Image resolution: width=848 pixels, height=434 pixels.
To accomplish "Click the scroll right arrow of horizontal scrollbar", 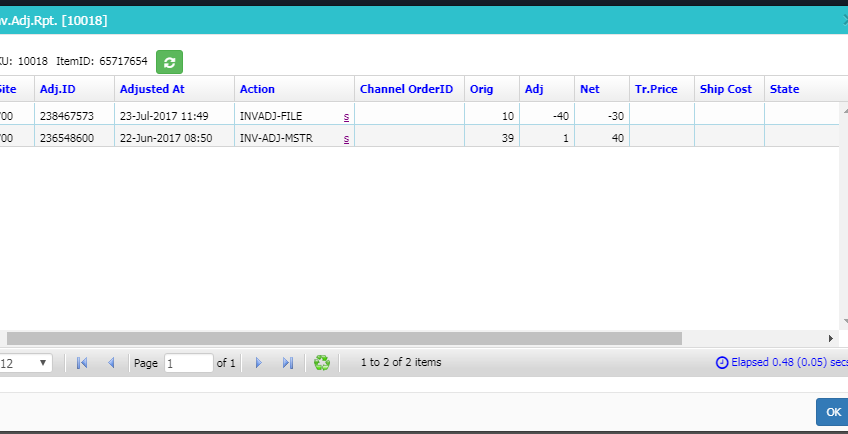I will point(831,338).
